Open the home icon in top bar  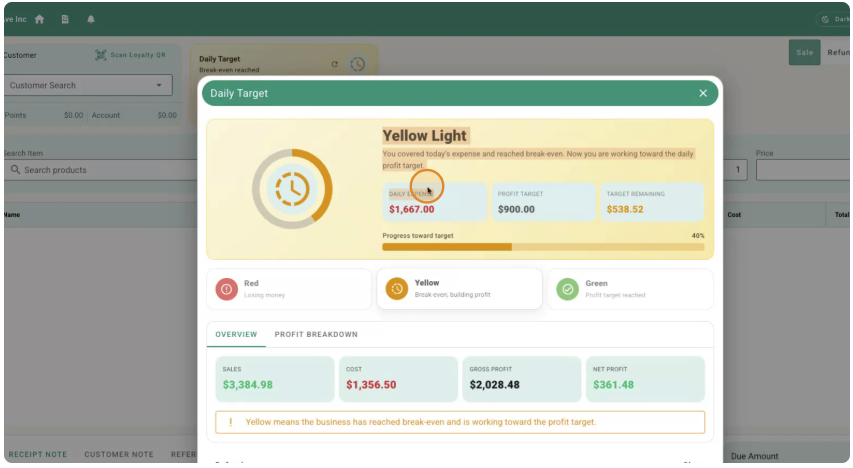(x=39, y=19)
